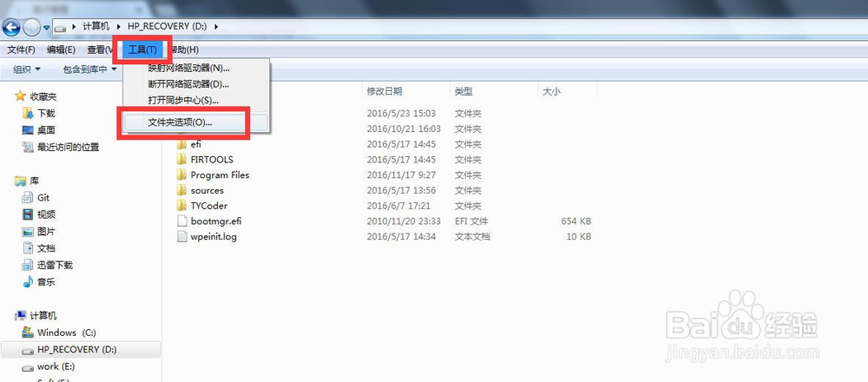868x382 pixels.
Task: Open the 迅雷下载 library label
Action: pyautogui.click(x=56, y=265)
